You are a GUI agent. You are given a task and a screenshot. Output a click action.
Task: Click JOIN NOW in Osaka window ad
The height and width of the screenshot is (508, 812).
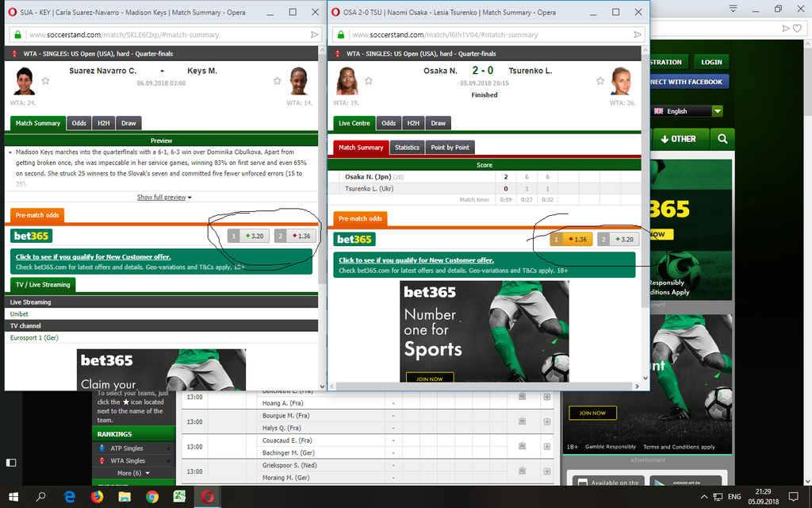click(x=430, y=379)
